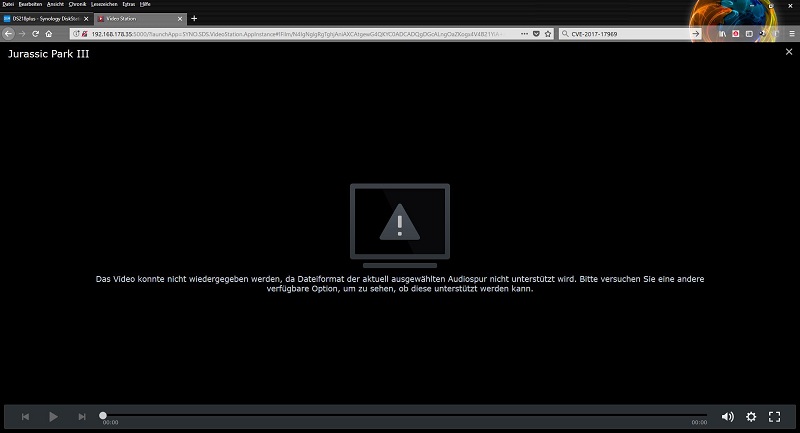Go to the browser home page

pos(48,33)
